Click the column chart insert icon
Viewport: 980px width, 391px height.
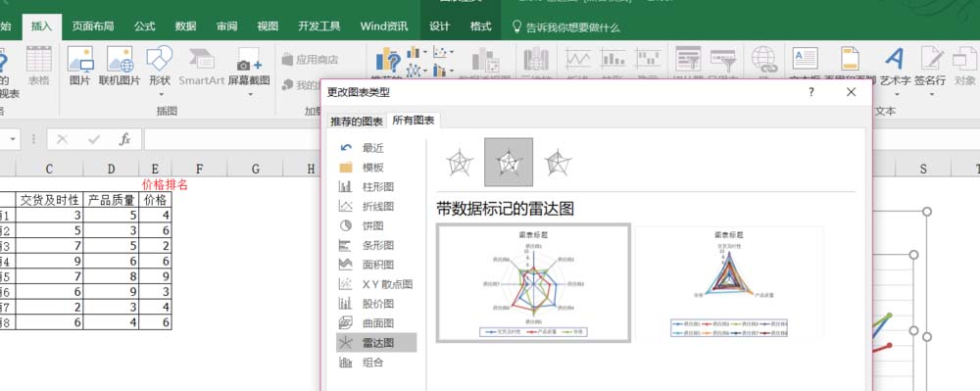pyautogui.click(x=414, y=53)
